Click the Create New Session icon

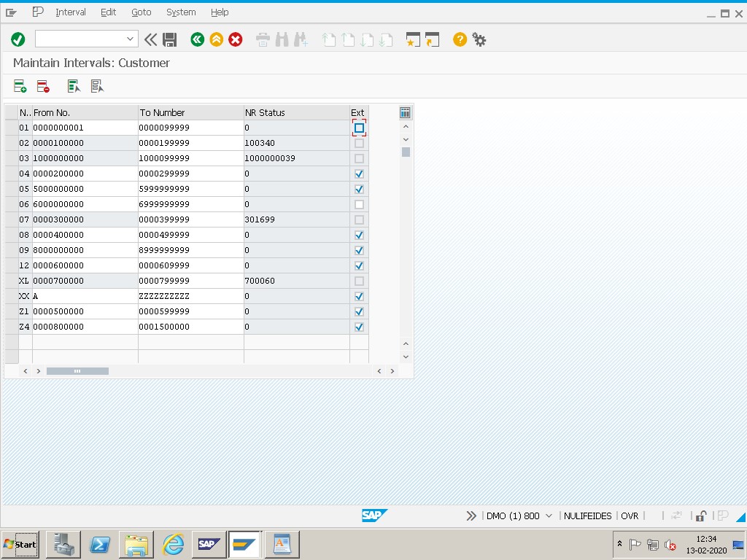(x=413, y=39)
